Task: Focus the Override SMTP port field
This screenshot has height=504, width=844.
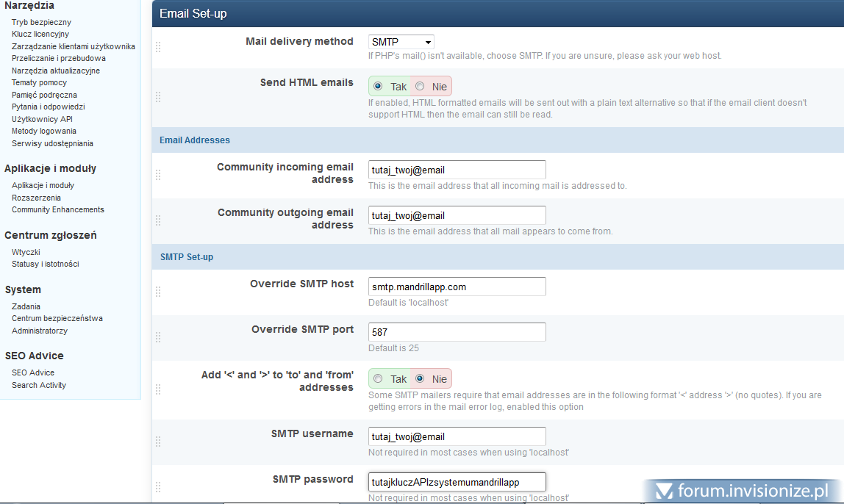Action: pyautogui.click(x=457, y=332)
